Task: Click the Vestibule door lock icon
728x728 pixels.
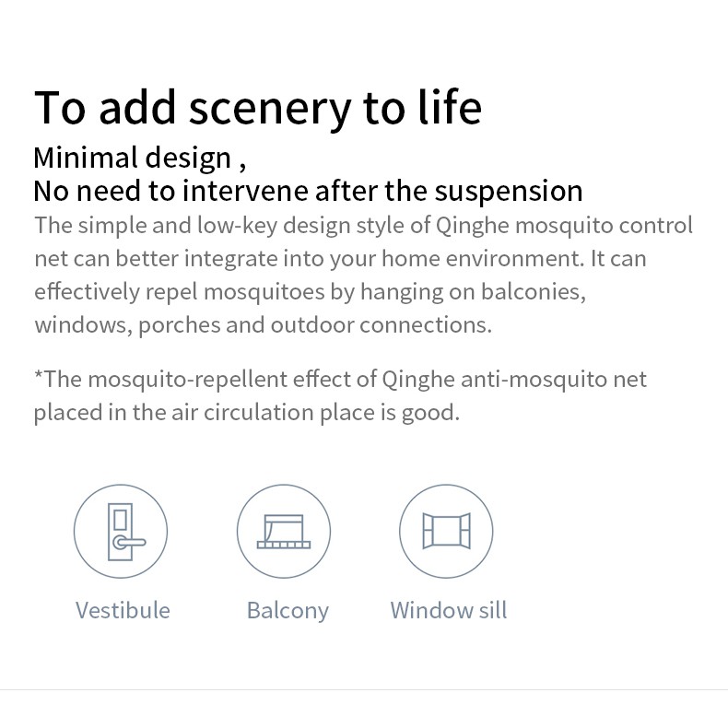Action: (x=121, y=531)
